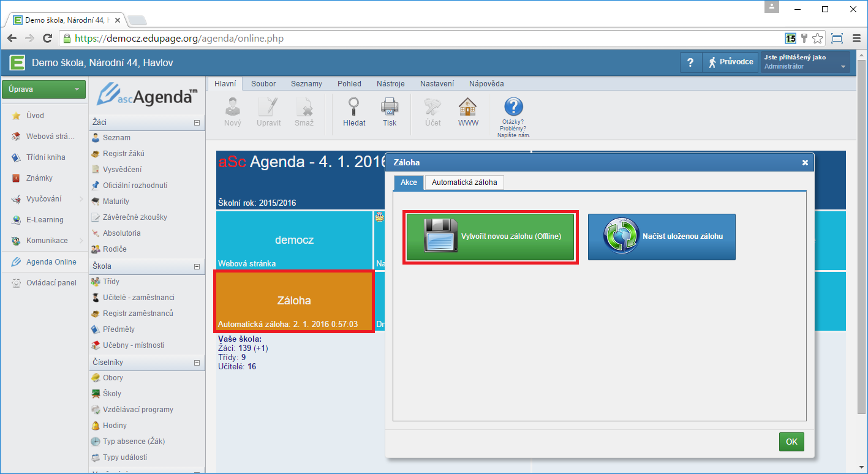The height and width of the screenshot is (474, 868).
Task: Select Učebny - místnosti item
Action: pos(133,345)
